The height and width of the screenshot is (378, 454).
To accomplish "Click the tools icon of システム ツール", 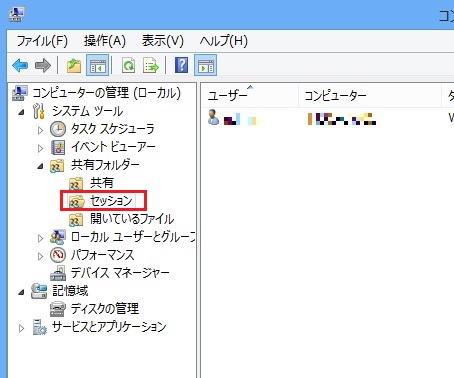I will tap(39, 111).
